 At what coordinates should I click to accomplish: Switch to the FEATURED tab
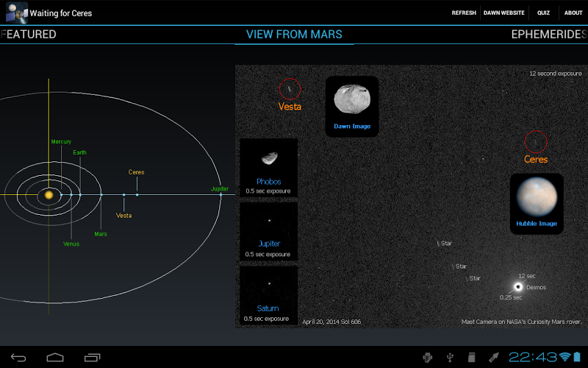tap(28, 34)
